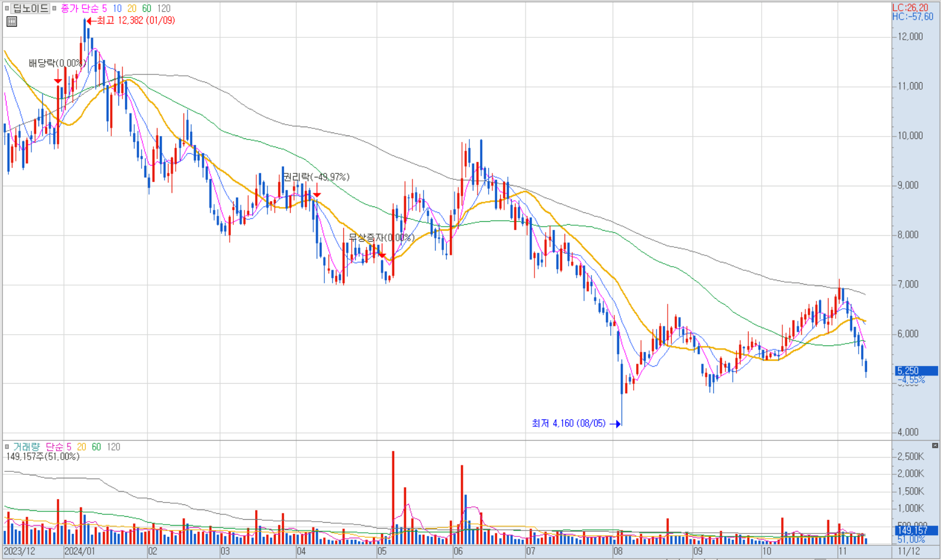This screenshot has width=941, height=560.
Task: Open the data table grid icon
Action: coord(12,22)
